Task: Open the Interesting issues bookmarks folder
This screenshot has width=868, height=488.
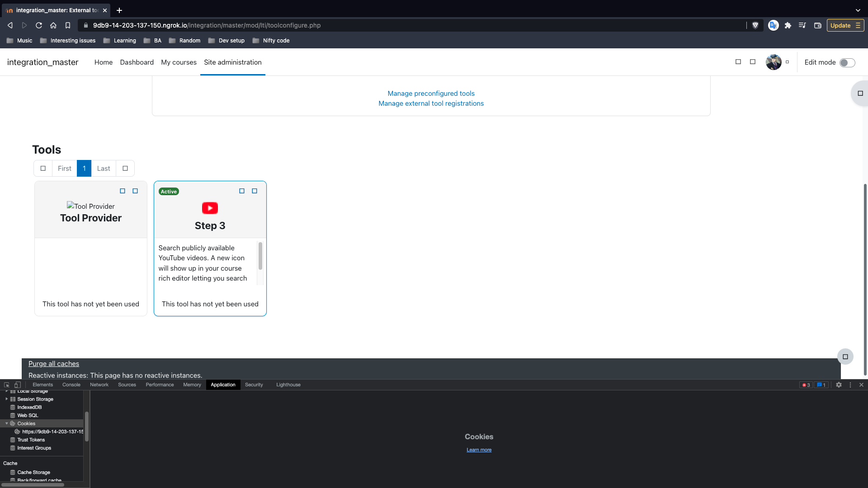Action: point(68,41)
